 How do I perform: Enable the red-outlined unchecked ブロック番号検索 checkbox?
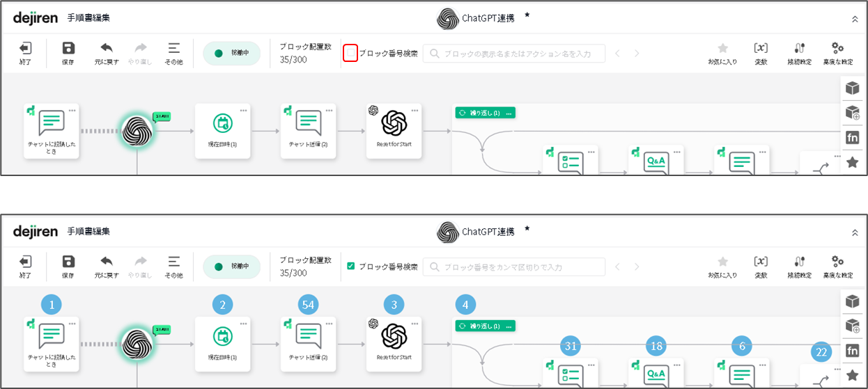pos(350,53)
